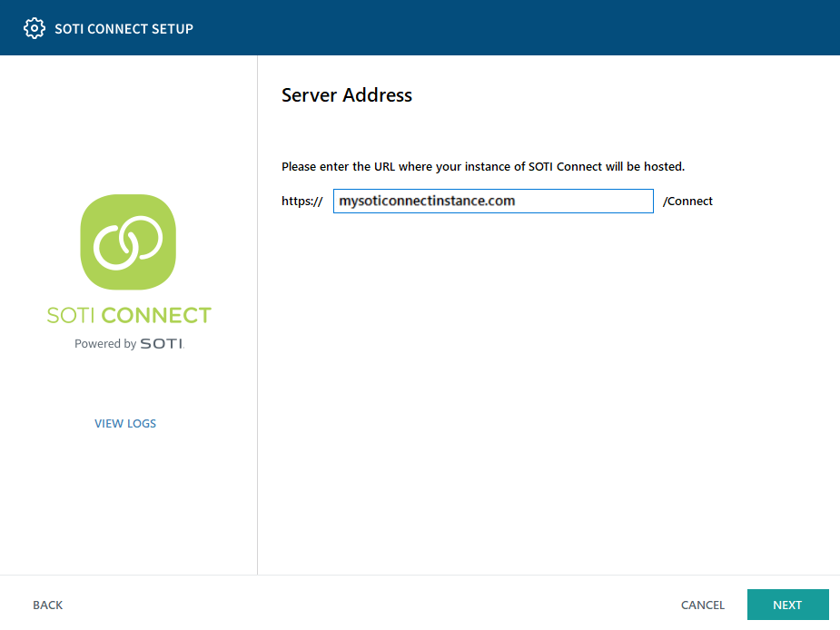
Task: Click the 'Please enter the URL' instruction text
Action: click(x=483, y=167)
